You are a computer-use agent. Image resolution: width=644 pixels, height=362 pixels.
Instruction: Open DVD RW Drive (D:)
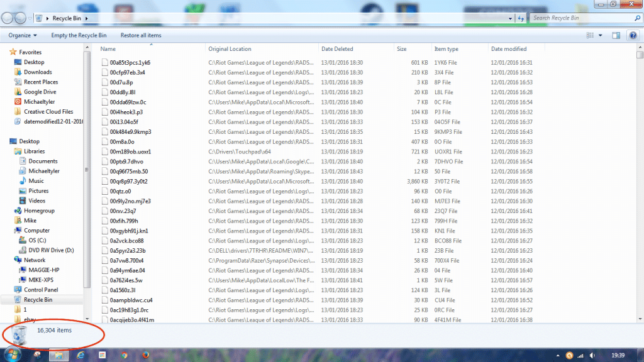pos(51,250)
